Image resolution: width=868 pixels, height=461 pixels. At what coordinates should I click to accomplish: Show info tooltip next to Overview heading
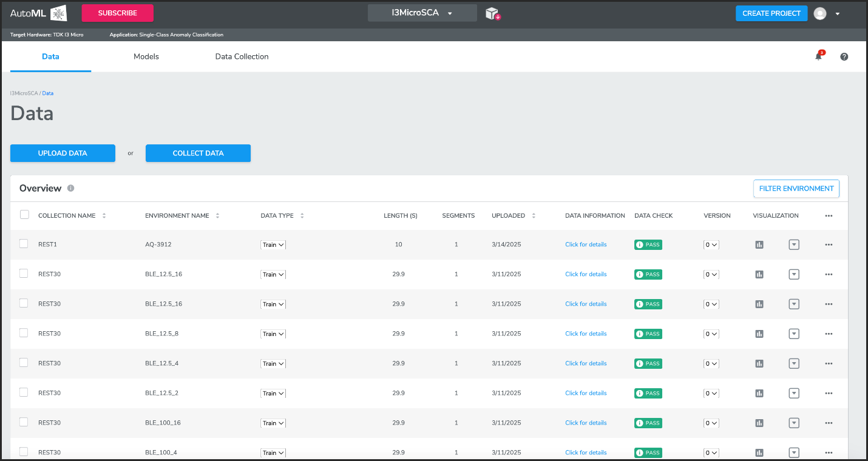[x=70, y=188]
